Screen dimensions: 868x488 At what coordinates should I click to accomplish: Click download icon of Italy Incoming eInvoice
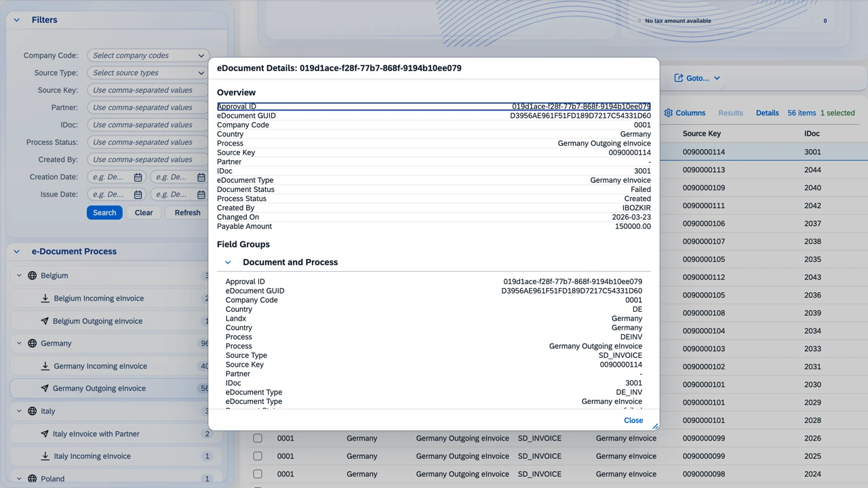pyautogui.click(x=45, y=456)
